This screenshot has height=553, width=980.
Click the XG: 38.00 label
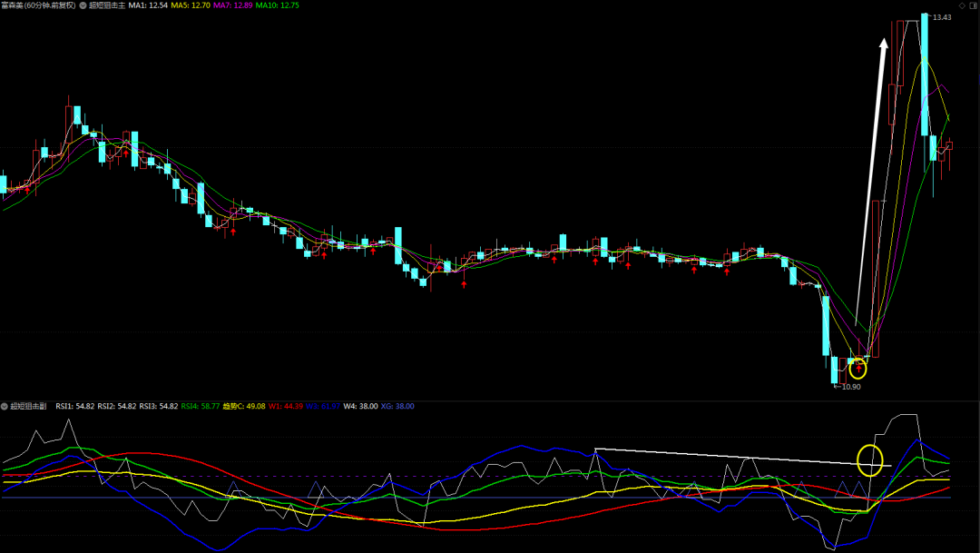point(397,407)
